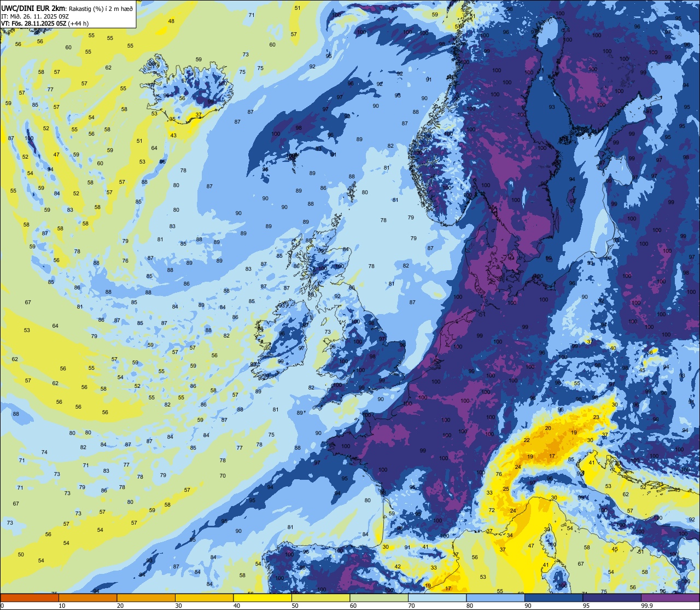Click the medium blue 80–90 legend swatch
The height and width of the screenshot is (610, 700).
click(x=495, y=597)
